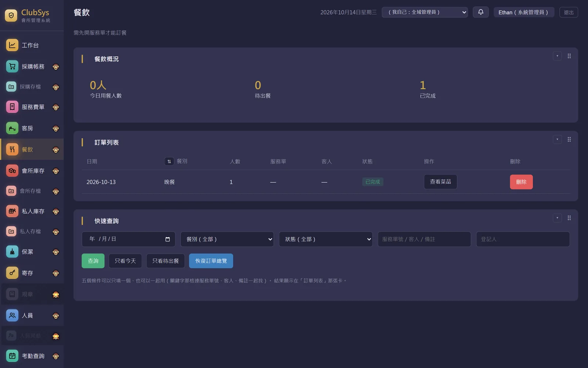Open the 狀態（全部）dropdown
Image resolution: width=588 pixels, height=368 pixels.
point(326,239)
